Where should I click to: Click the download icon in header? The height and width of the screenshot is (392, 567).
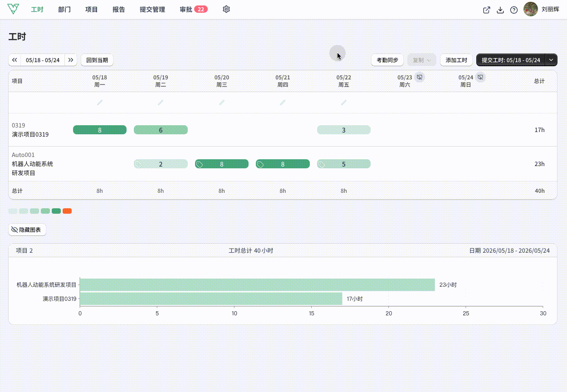[x=500, y=10]
